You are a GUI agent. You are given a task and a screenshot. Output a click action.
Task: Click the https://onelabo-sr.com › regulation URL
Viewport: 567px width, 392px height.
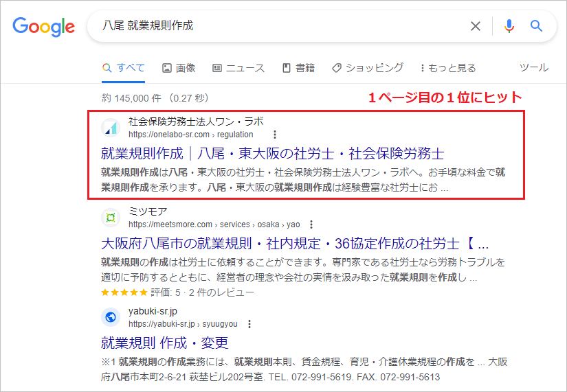point(190,135)
